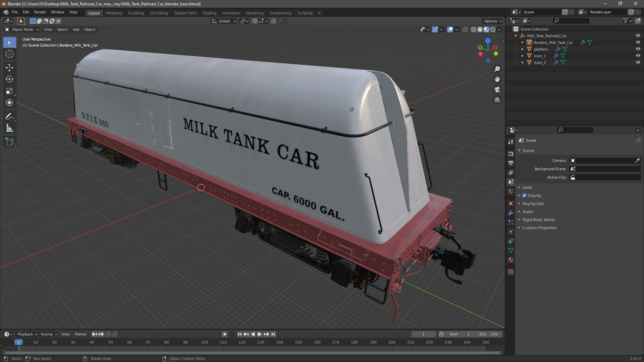This screenshot has width=644, height=362.
Task: Click the current frame number field
Action: [x=423, y=334]
